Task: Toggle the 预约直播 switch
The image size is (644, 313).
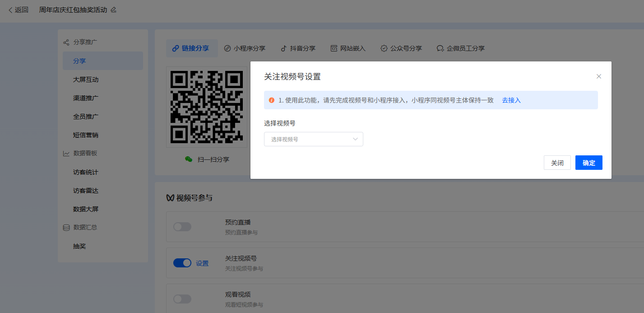Action: point(182,227)
